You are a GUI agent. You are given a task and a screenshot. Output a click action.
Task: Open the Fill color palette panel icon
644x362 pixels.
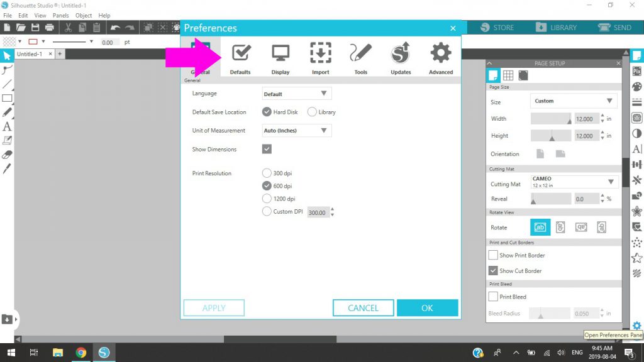tap(637, 87)
